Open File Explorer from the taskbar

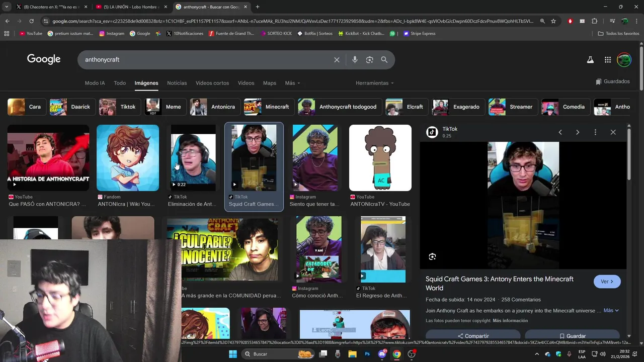(x=352, y=354)
